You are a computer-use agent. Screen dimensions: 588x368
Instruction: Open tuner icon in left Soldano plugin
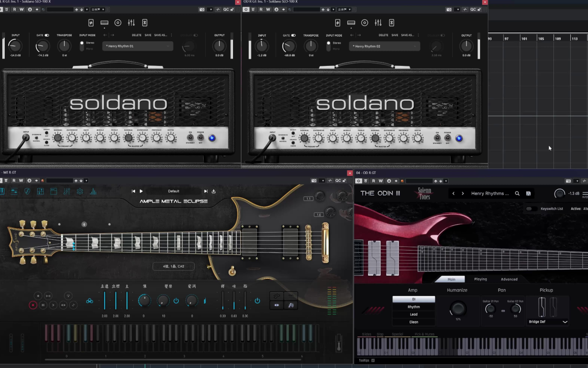coord(91,23)
